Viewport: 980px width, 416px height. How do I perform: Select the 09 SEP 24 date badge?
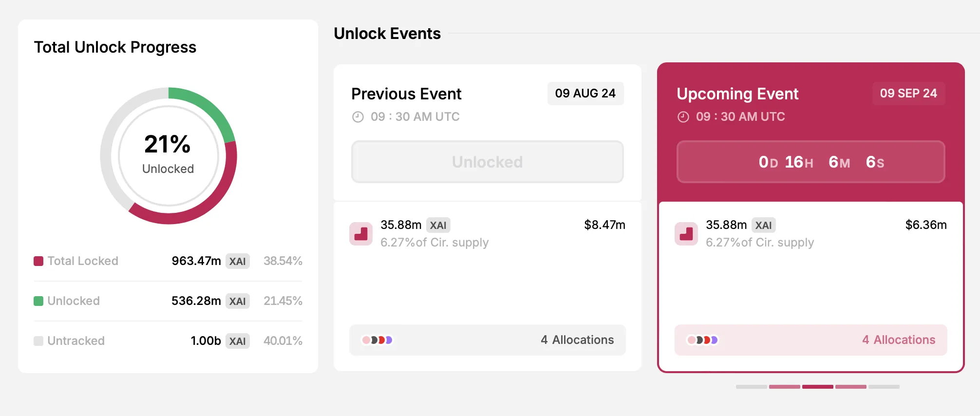click(x=909, y=94)
